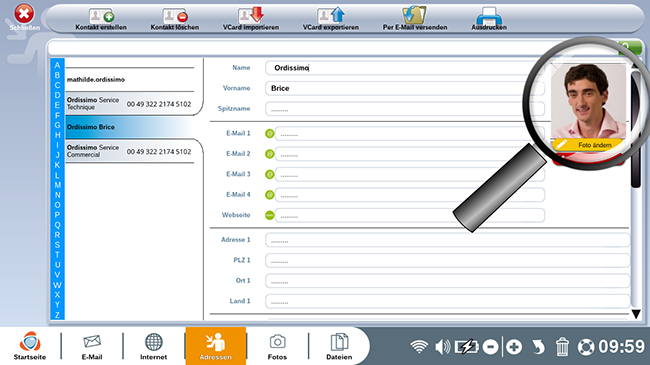650x365 pixels.
Task: Click the Kontakt löschen icon
Action: point(175,16)
